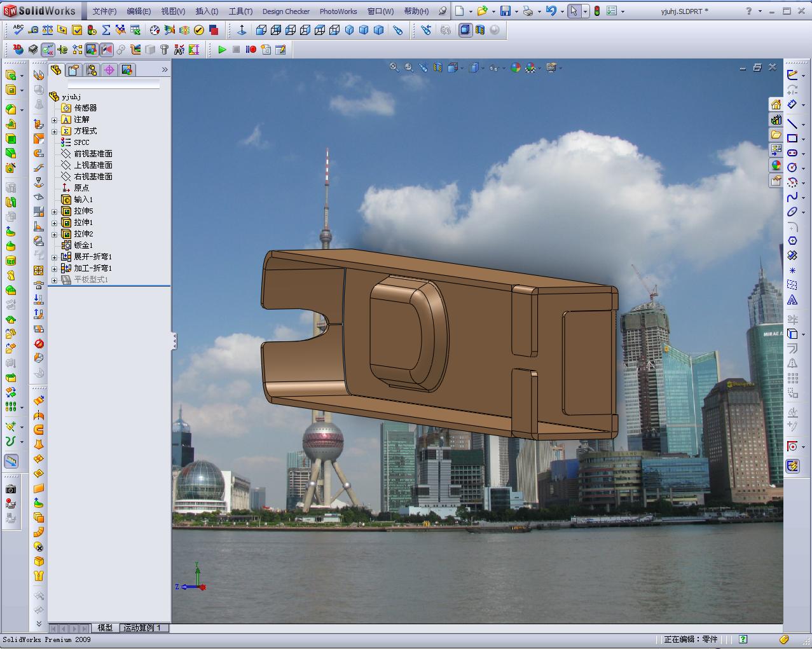This screenshot has height=649, width=812.
Task: Expand the 拉伸5 feature node
Action: tap(54, 211)
